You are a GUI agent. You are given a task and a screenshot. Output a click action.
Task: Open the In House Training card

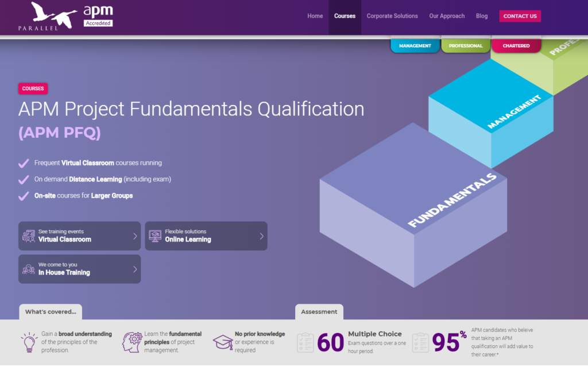79,269
